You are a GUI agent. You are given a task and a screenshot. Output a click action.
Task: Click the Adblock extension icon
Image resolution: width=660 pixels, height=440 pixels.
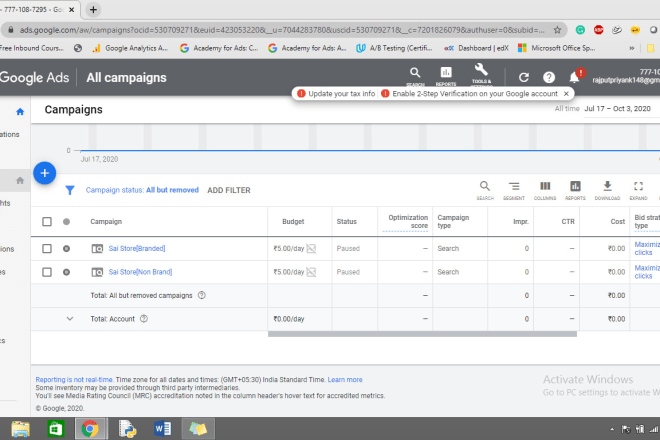tap(599, 30)
